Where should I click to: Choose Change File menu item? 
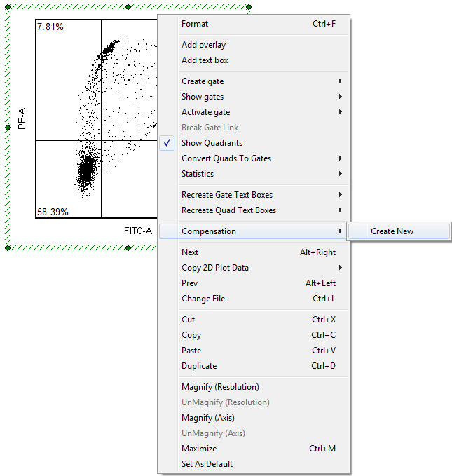tap(203, 299)
